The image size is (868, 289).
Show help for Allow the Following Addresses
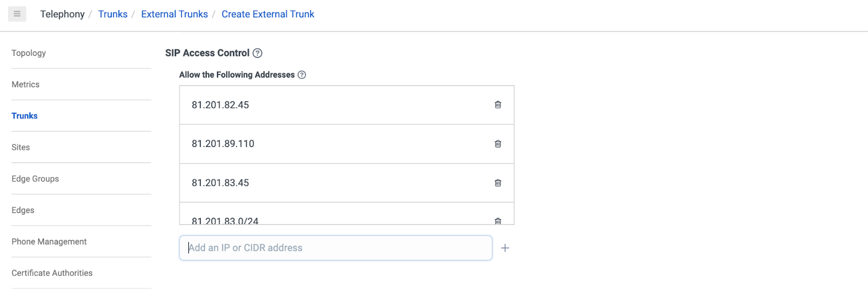[302, 75]
